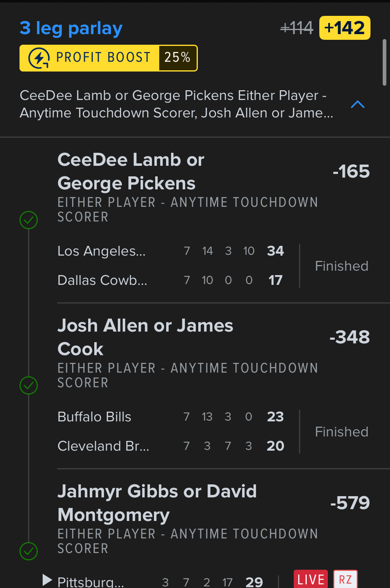Open the Los Angeles vs Dallas Cowboys scoreboard
The height and width of the screenshot is (588, 390).
(x=171, y=266)
